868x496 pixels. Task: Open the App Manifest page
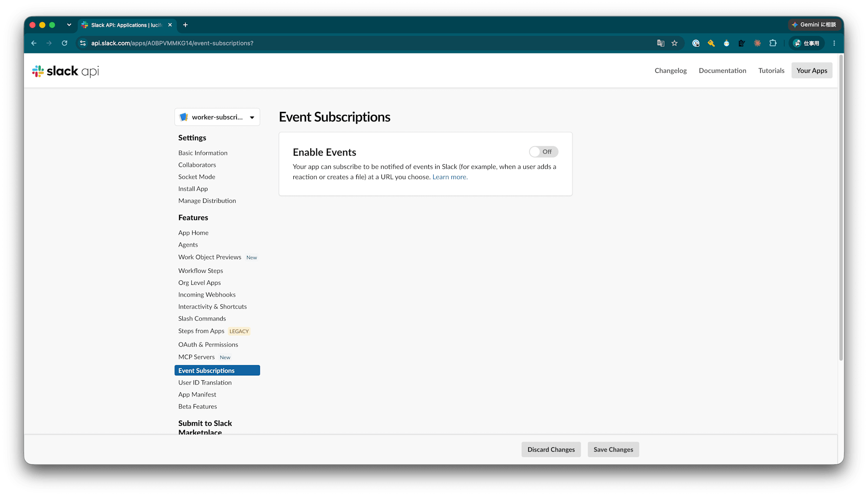coord(197,395)
